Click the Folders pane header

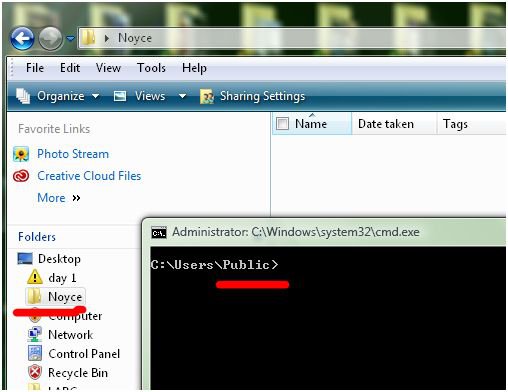point(37,237)
